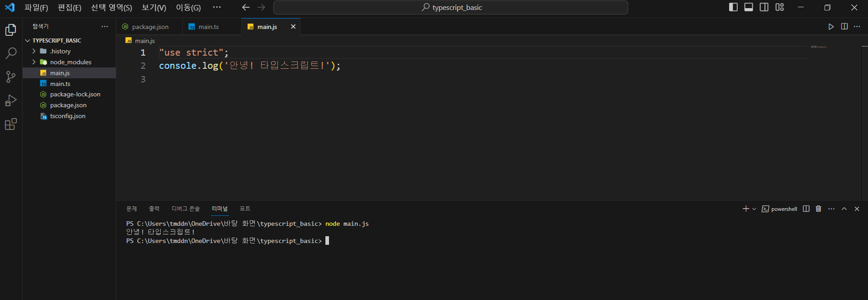Open the 선택 영역(S) menu
Screen dimensions: 868x300
tap(111, 8)
